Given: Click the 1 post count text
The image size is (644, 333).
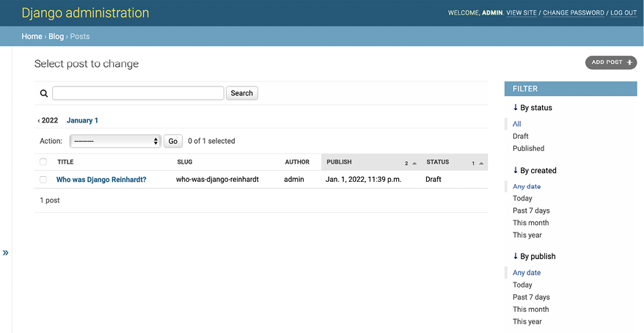Looking at the screenshot, I should (50, 200).
